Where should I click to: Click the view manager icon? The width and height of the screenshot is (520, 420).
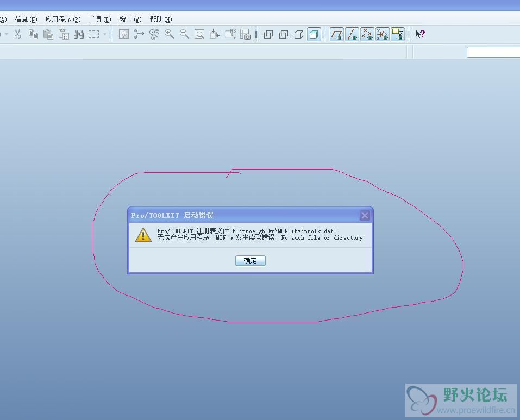[x=246, y=34]
